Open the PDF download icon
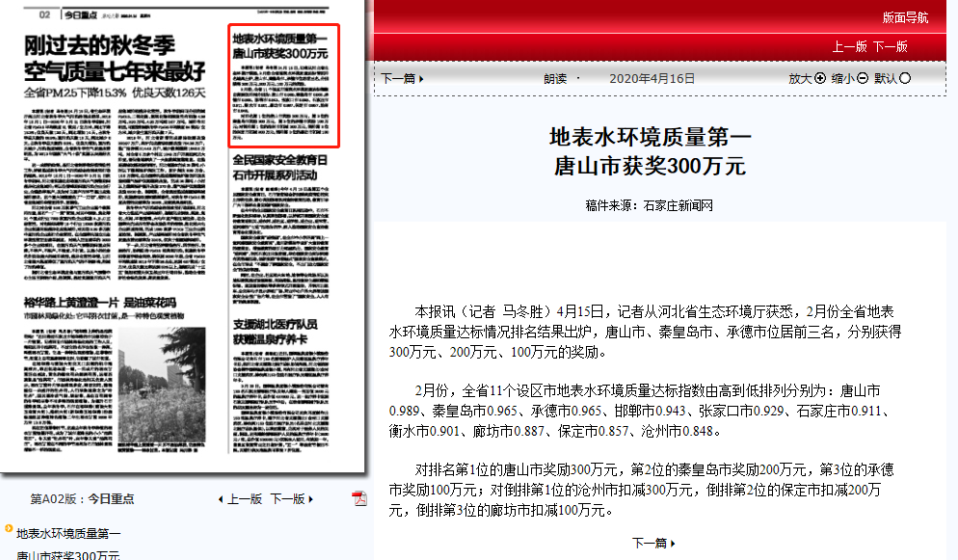This screenshot has height=560, width=958. coord(359,498)
